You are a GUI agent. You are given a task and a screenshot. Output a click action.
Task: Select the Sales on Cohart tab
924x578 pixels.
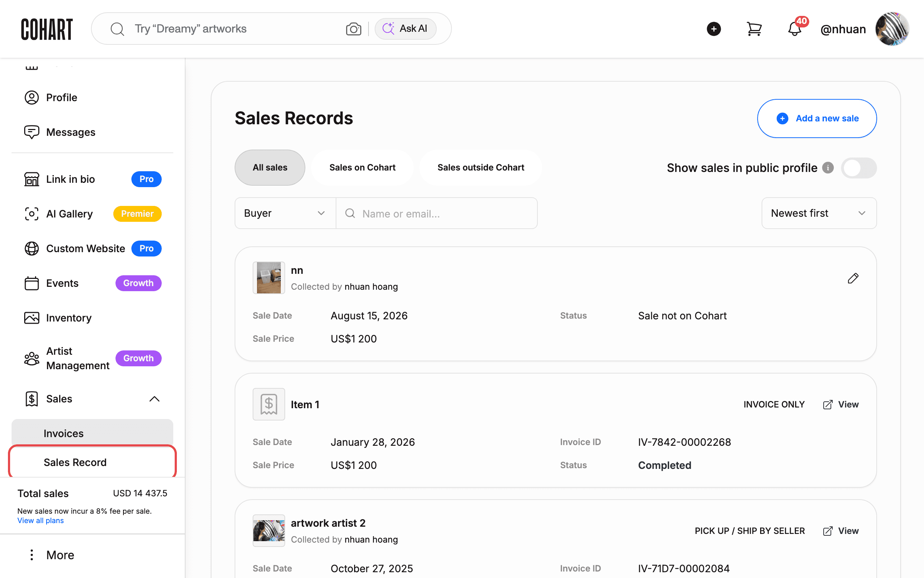point(362,167)
